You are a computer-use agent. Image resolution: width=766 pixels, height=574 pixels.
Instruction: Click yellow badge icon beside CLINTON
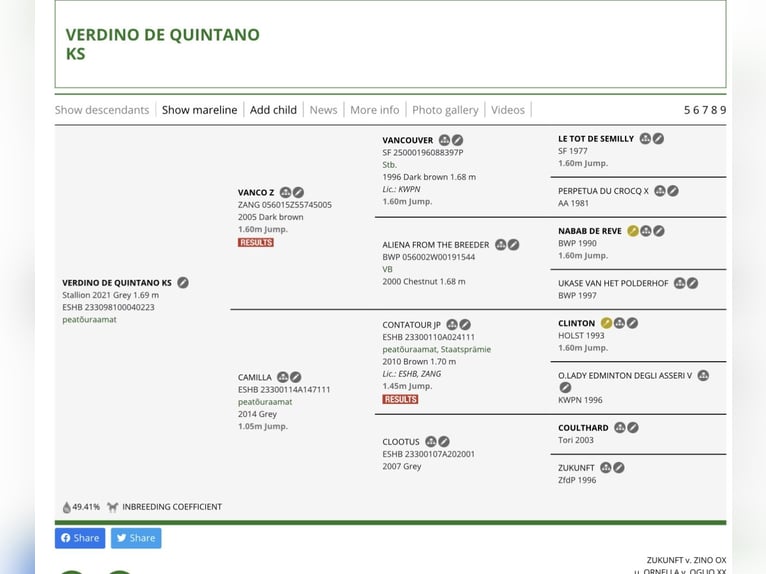[x=606, y=323]
